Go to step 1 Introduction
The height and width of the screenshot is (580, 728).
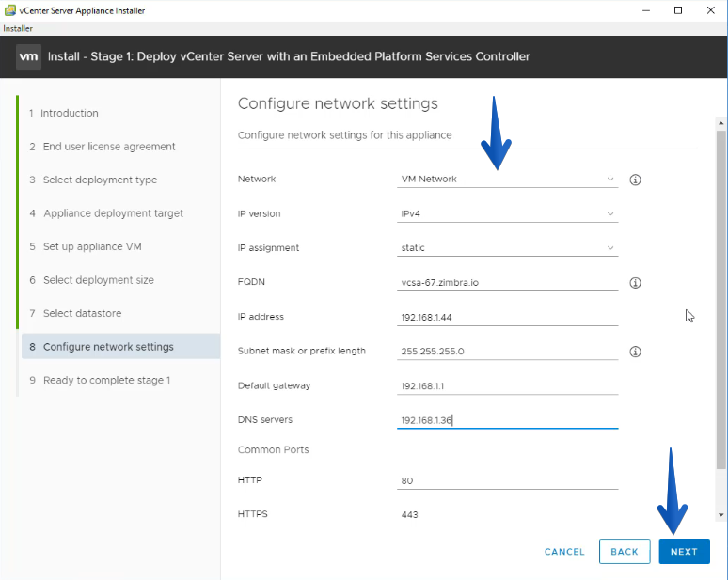click(x=64, y=113)
